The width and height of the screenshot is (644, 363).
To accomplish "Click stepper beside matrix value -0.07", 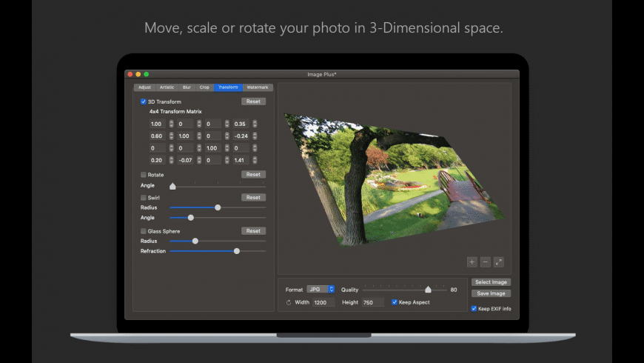I will pyautogui.click(x=199, y=160).
